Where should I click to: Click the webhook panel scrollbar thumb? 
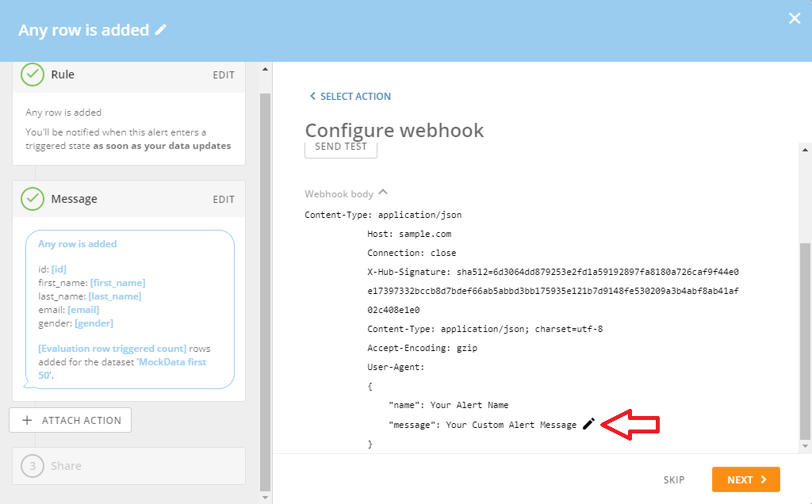805,342
